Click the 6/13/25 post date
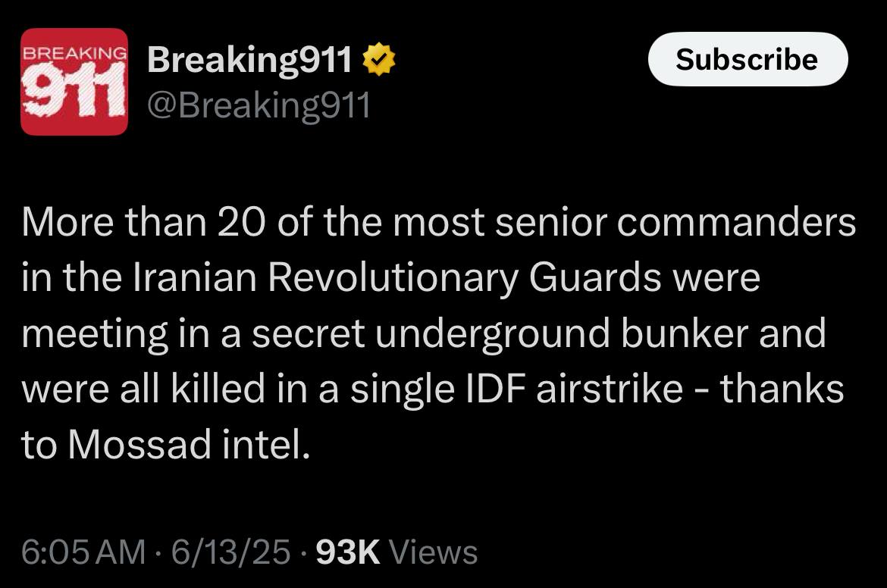The image size is (887, 588). tap(230, 552)
